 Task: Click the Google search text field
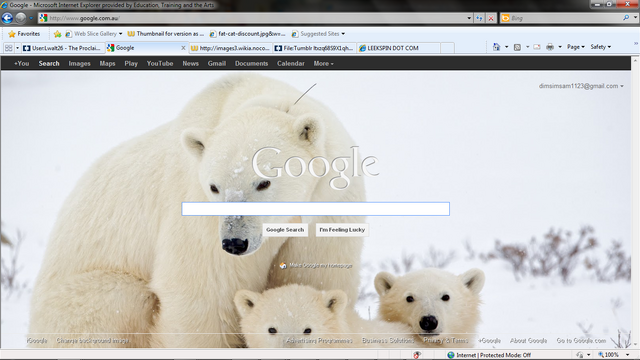point(316,209)
